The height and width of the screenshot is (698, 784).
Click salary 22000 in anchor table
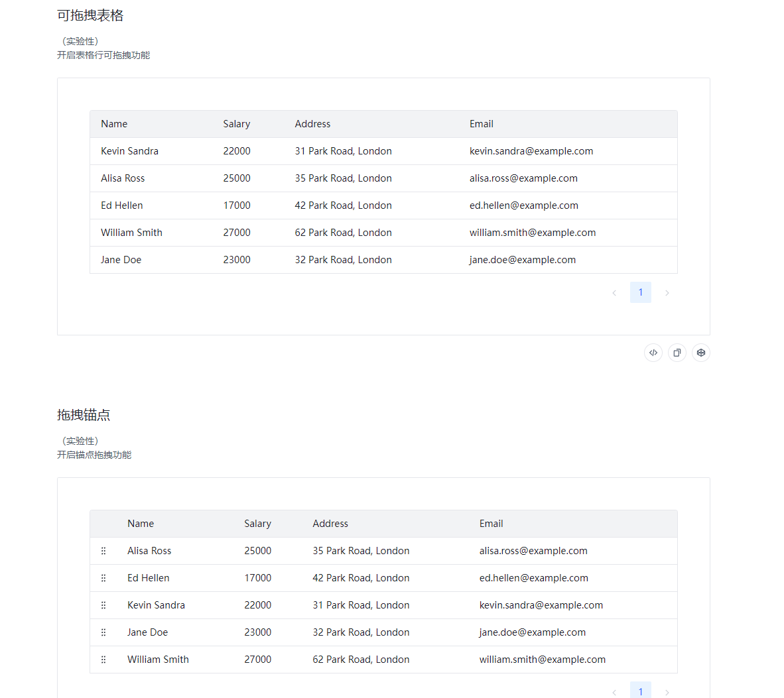click(x=257, y=605)
